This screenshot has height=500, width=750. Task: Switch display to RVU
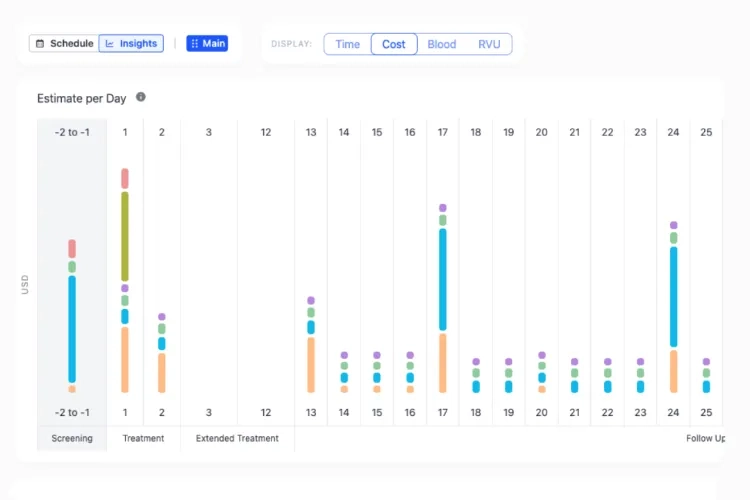pyautogui.click(x=489, y=44)
